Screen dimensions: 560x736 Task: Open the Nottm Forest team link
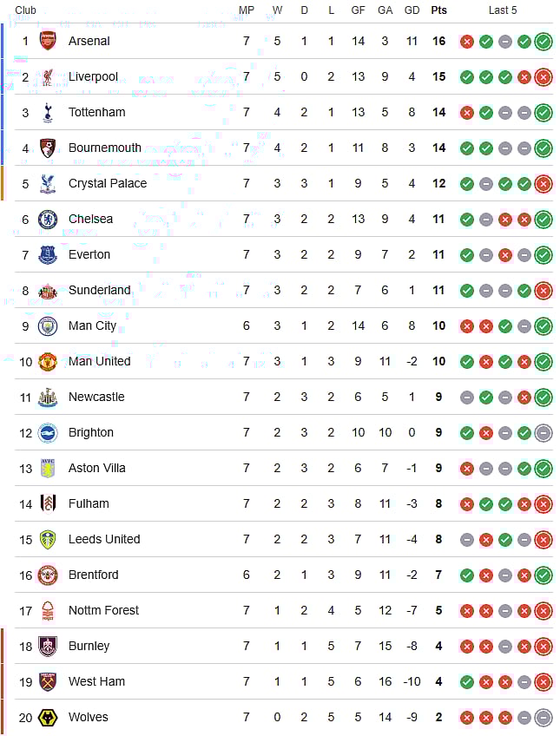tap(103, 610)
